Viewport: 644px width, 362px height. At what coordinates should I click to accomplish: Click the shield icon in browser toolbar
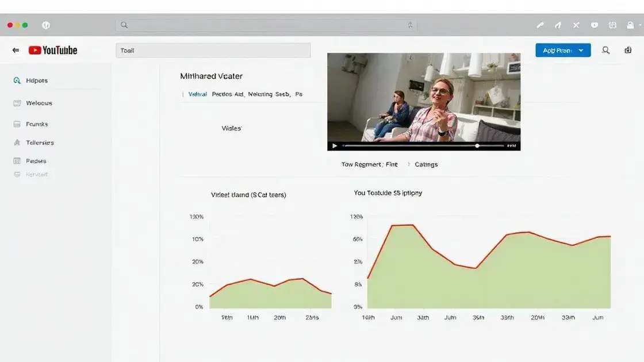pos(595,25)
